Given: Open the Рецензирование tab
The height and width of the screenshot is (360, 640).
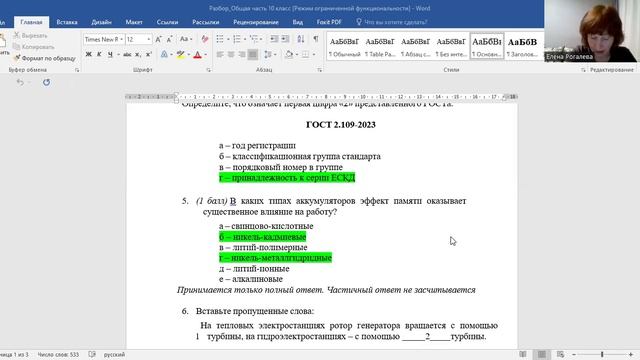Looking at the screenshot, I should 256,22.
